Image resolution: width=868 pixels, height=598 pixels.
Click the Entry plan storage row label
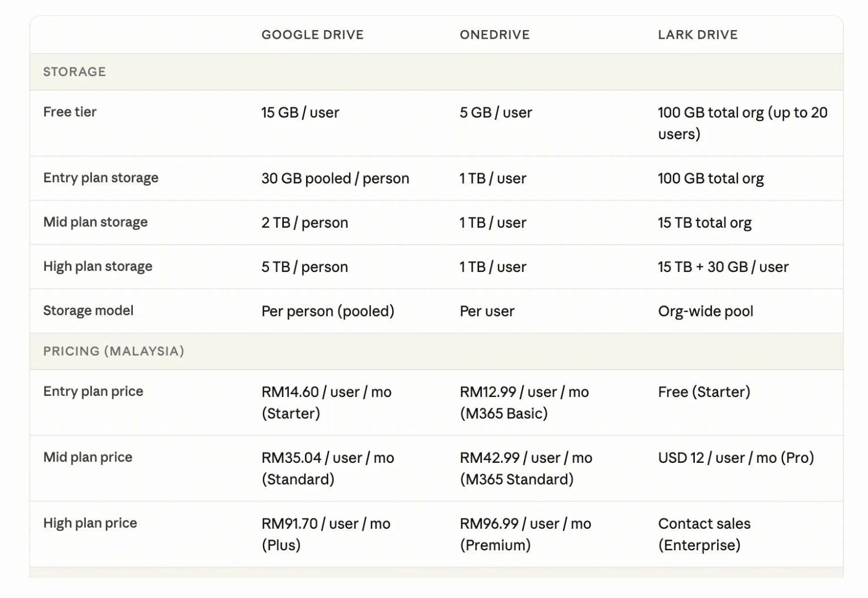point(100,178)
